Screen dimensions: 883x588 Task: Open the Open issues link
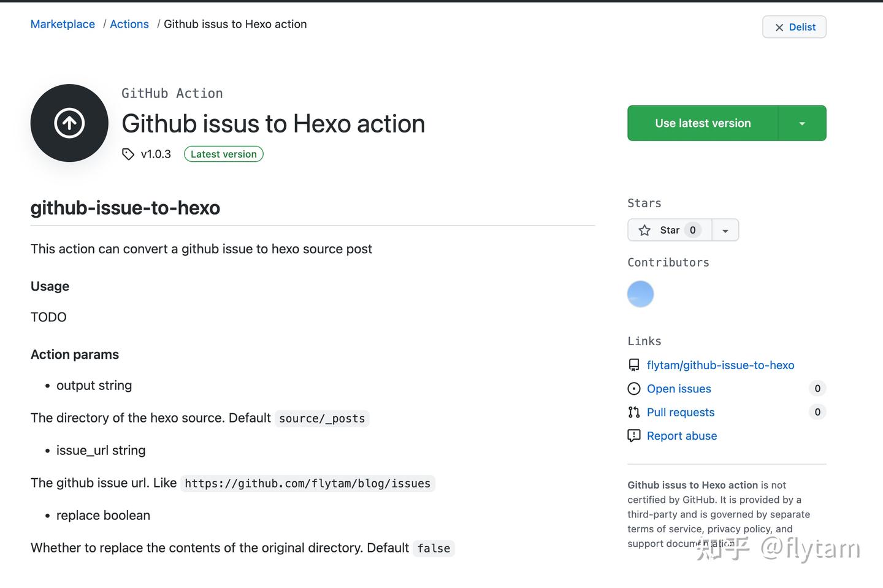tap(679, 389)
